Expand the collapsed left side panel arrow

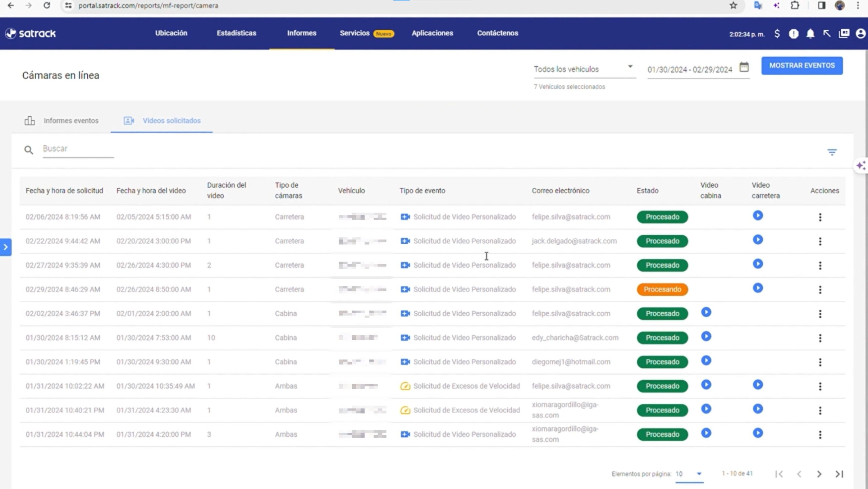[x=5, y=247]
